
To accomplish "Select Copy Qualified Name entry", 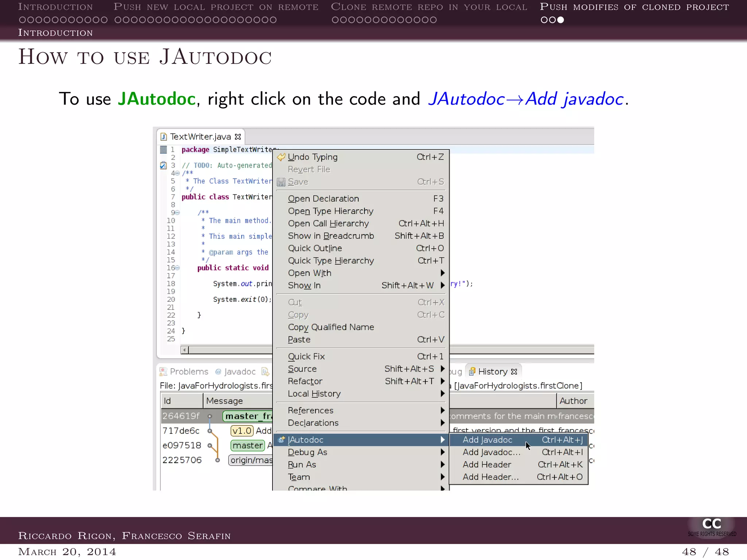I will [x=361, y=327].
